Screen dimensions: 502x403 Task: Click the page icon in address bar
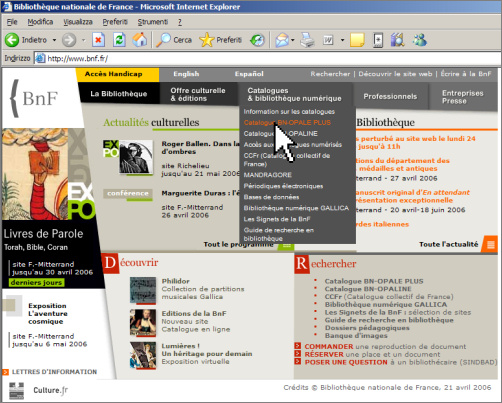click(40, 58)
